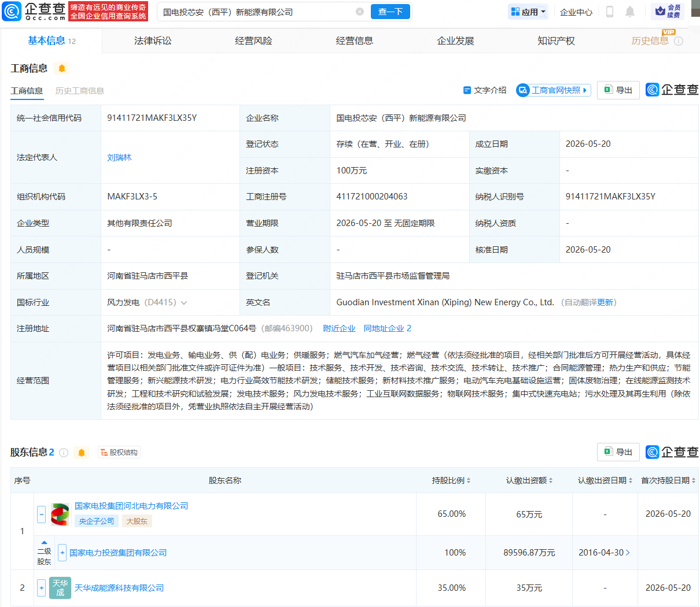Viewport: 700px width, 607px height.
Task: Click registration number 411721000204063
Action: click(x=372, y=197)
